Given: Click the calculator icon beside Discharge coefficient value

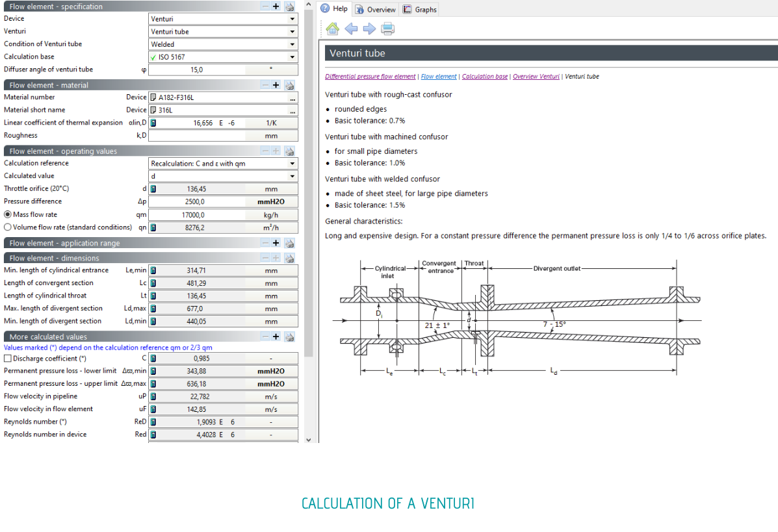Looking at the screenshot, I should pos(153,359).
